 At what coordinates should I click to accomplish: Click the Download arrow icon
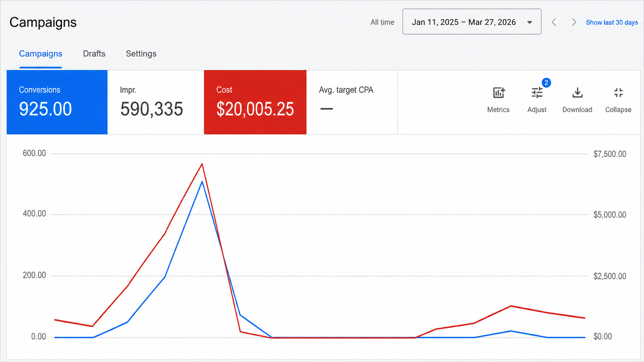tap(577, 93)
